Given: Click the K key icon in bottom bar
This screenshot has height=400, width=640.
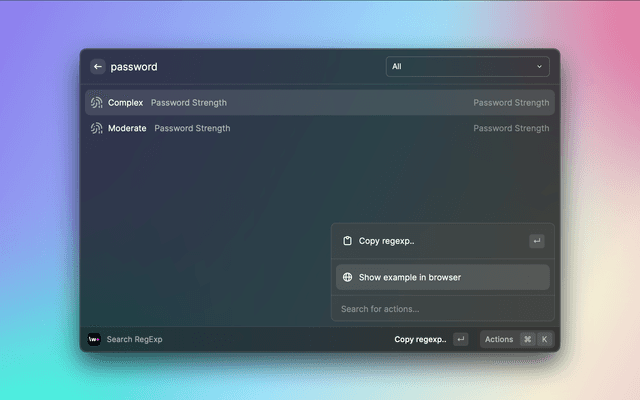Looking at the screenshot, I should click(544, 339).
